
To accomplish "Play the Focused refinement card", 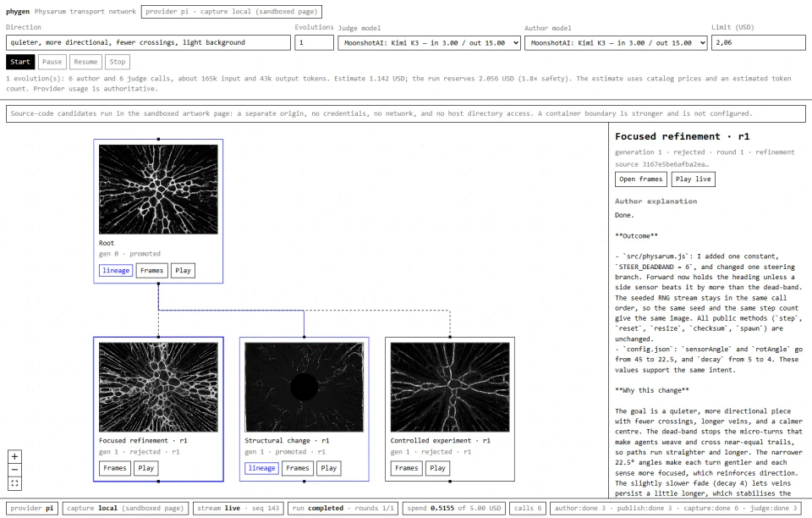I will click(146, 468).
